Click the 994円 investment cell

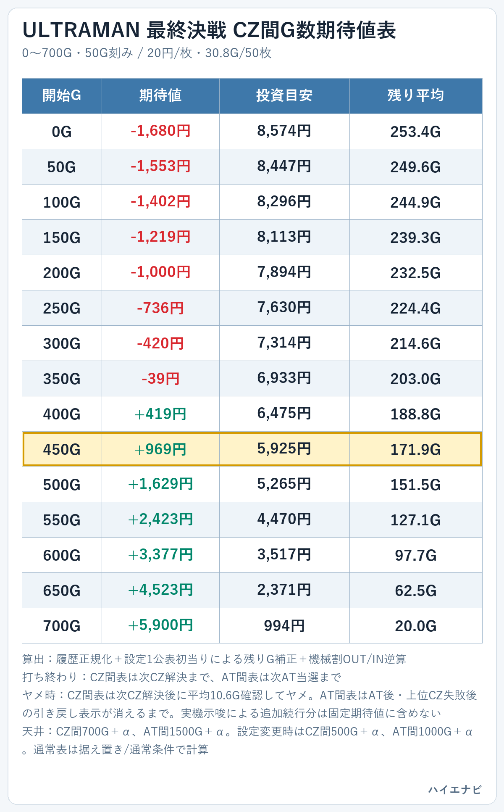(284, 626)
